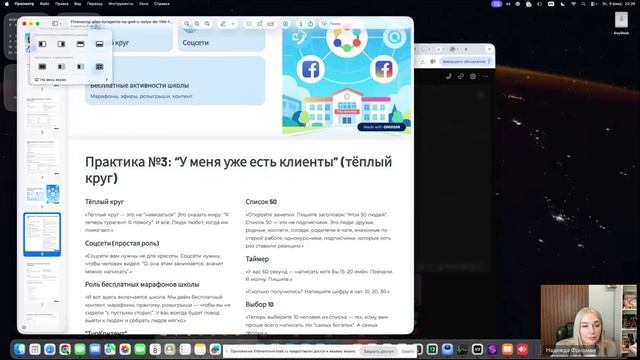Click the settings gear icon in the back window

click(473, 76)
